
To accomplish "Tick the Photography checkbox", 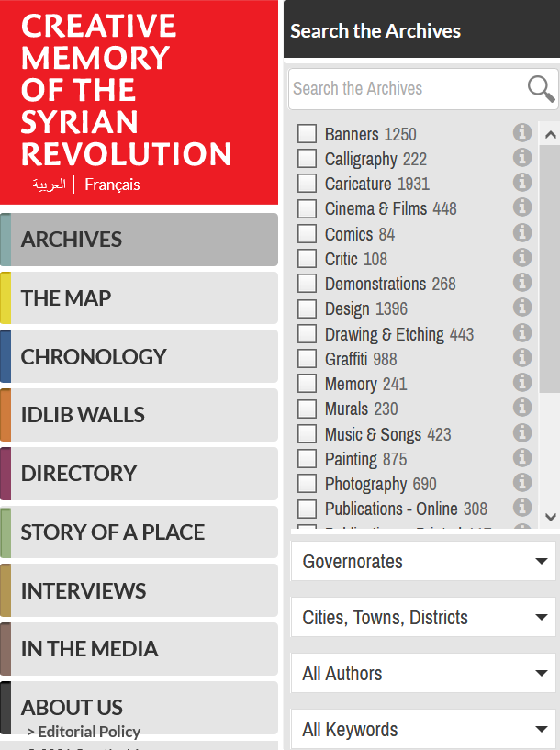I will [307, 483].
